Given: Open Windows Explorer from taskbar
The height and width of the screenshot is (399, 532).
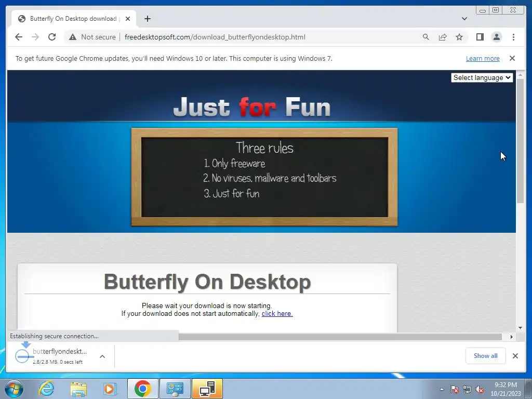Looking at the screenshot, I should click(x=78, y=389).
